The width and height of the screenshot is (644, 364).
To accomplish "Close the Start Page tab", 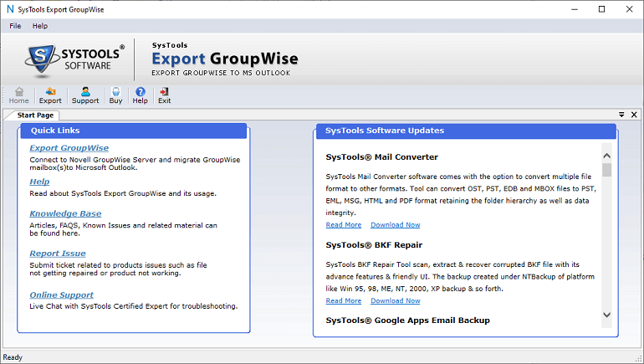I will tap(634, 115).
